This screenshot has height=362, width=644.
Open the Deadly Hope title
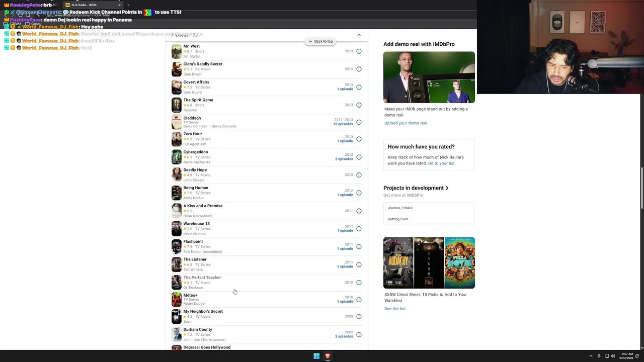(x=195, y=170)
